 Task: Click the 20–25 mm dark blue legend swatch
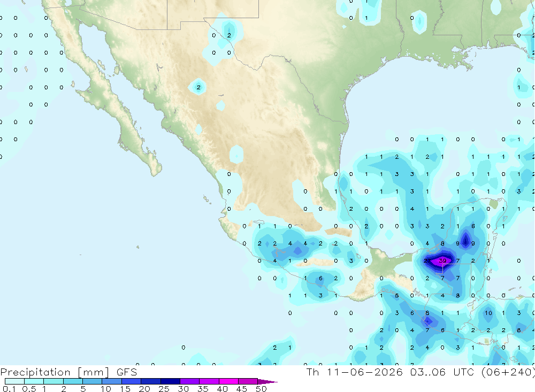[x=150, y=381]
